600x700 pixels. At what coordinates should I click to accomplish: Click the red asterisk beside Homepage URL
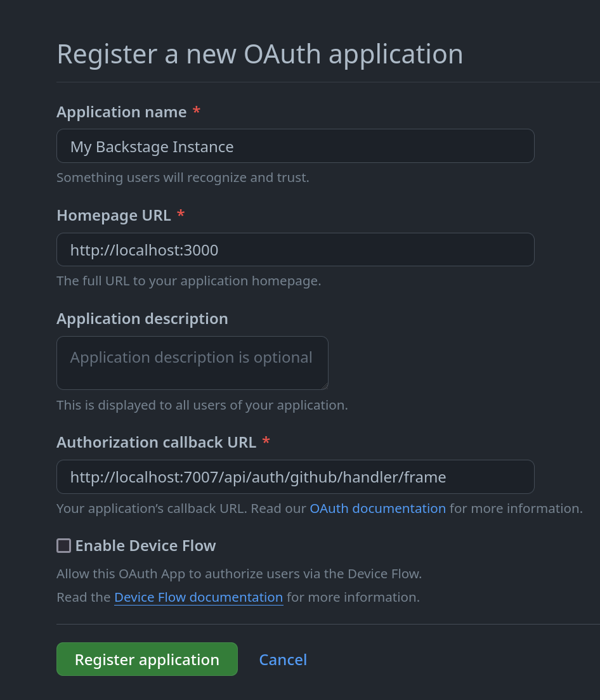tap(181, 215)
